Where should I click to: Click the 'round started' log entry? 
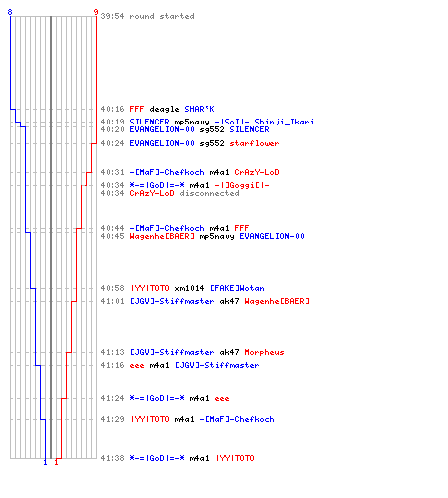pyautogui.click(x=147, y=16)
